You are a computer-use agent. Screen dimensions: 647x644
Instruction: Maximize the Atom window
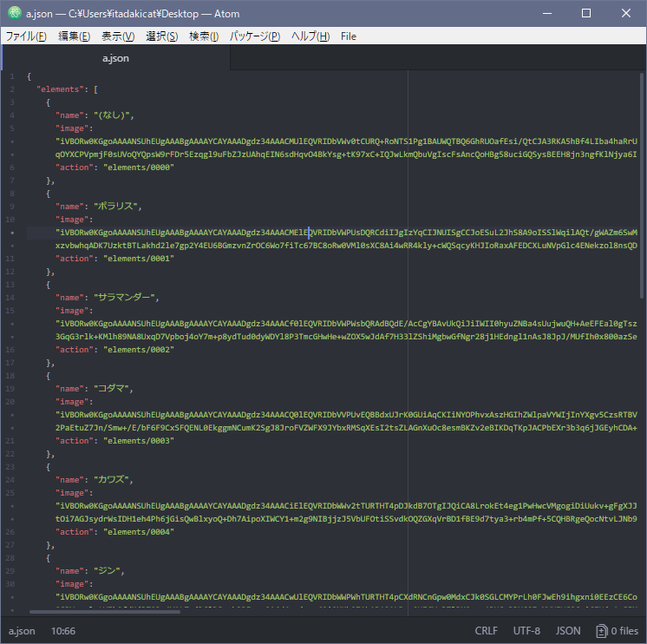tap(586, 13)
